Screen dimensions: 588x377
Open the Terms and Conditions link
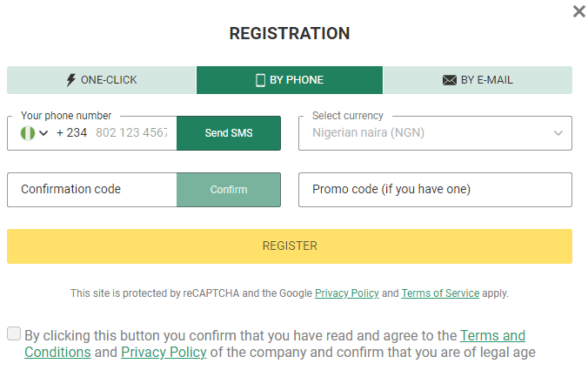(x=275, y=344)
